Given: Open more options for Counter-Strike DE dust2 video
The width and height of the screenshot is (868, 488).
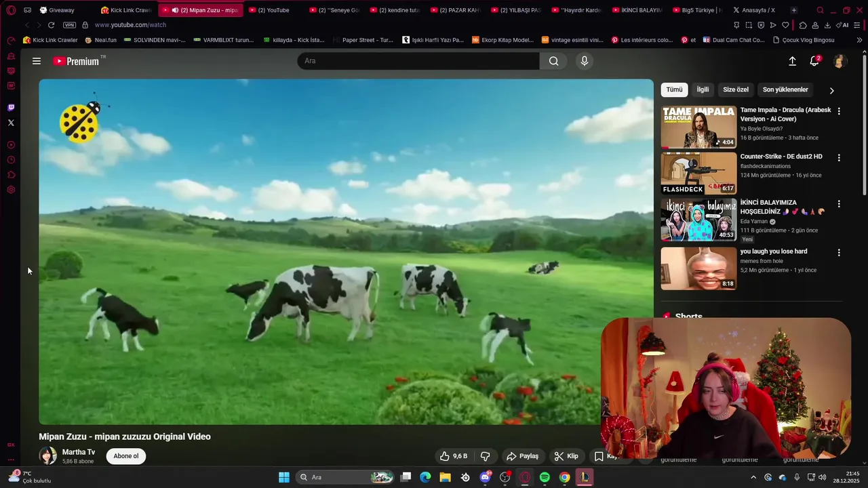Looking at the screenshot, I should pos(839,158).
